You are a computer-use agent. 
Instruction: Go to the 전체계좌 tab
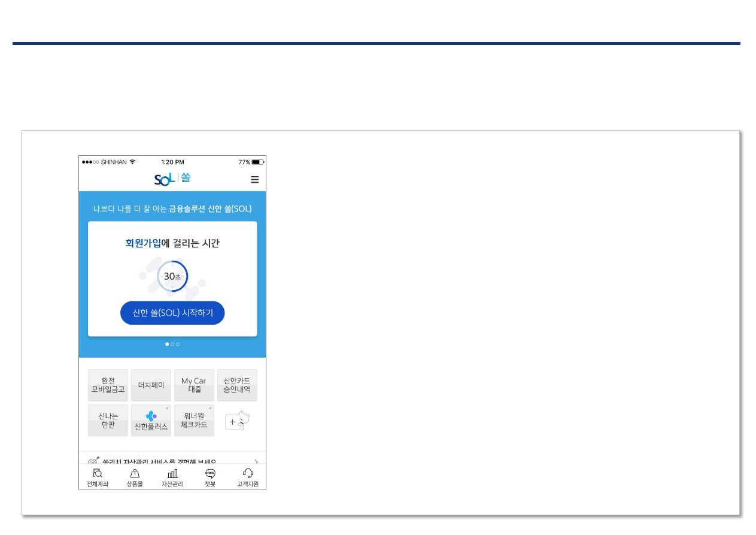pyautogui.click(x=98, y=478)
